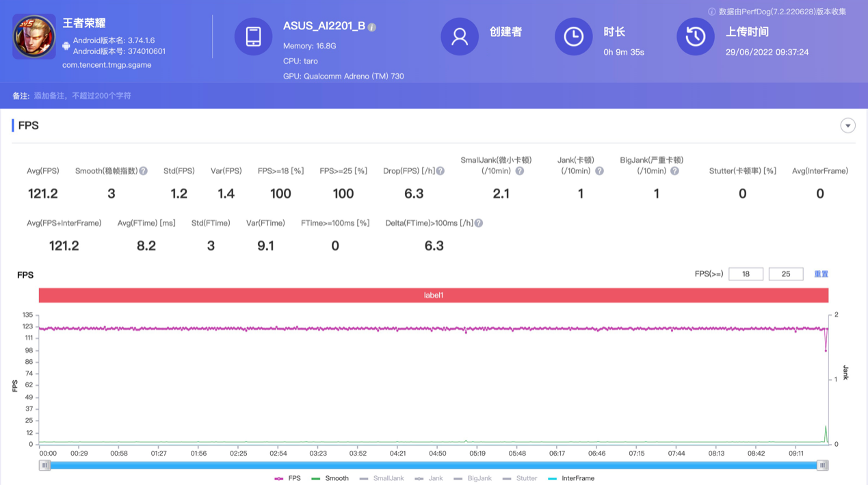The height and width of the screenshot is (485, 868).
Task: Click help icon next to BigJank(严重卡顿)
Action: coord(674,171)
